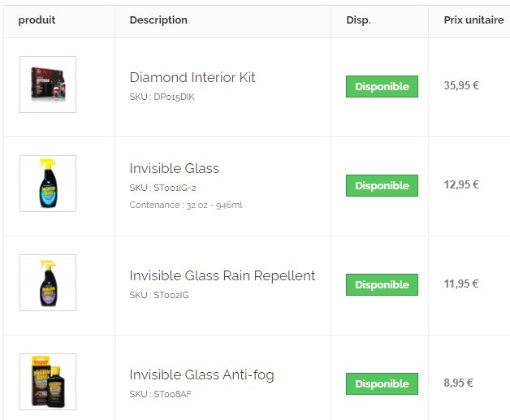
Task: Click the SKU DP015DIK text
Action: click(x=162, y=97)
